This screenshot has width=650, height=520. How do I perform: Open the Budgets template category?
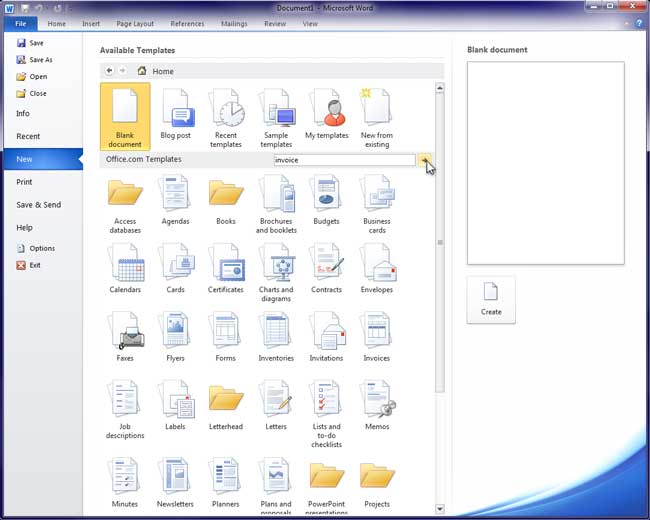pyautogui.click(x=326, y=200)
